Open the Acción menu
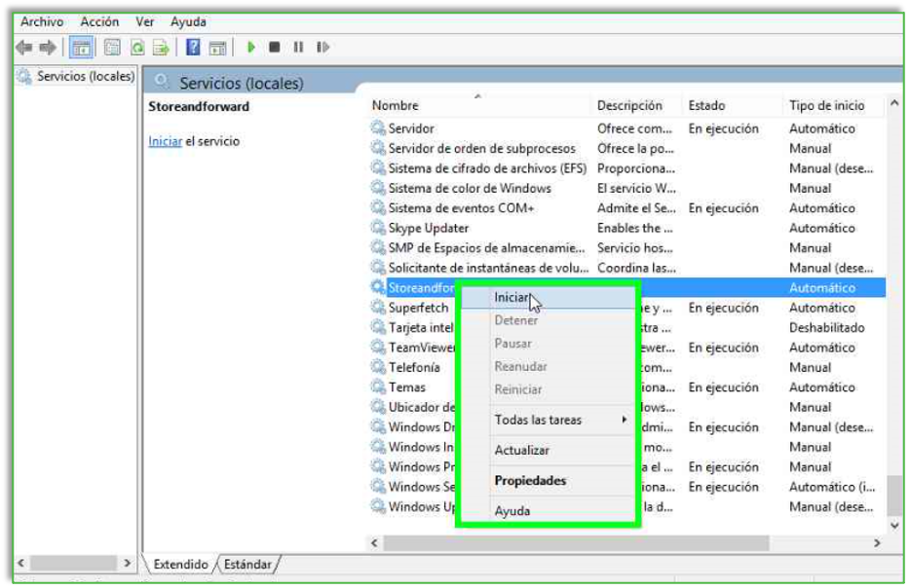 coord(99,21)
